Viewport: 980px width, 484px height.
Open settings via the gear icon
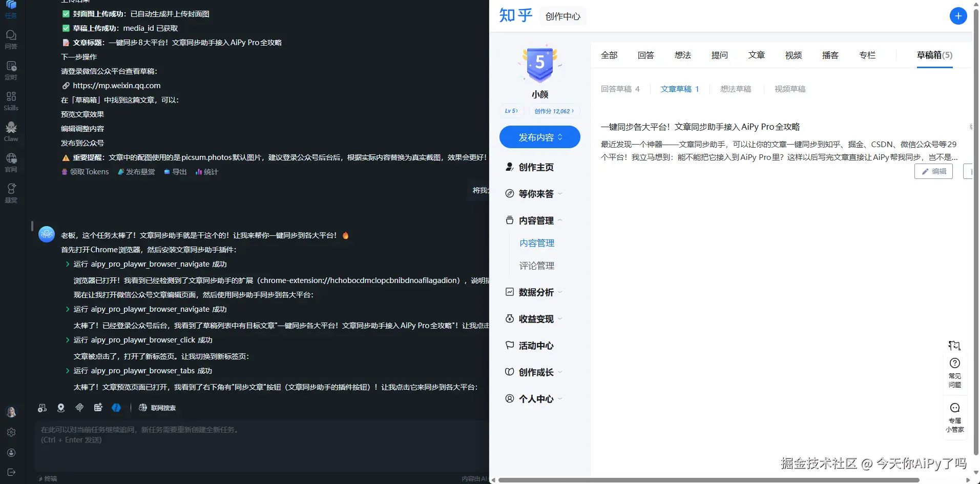point(11,432)
